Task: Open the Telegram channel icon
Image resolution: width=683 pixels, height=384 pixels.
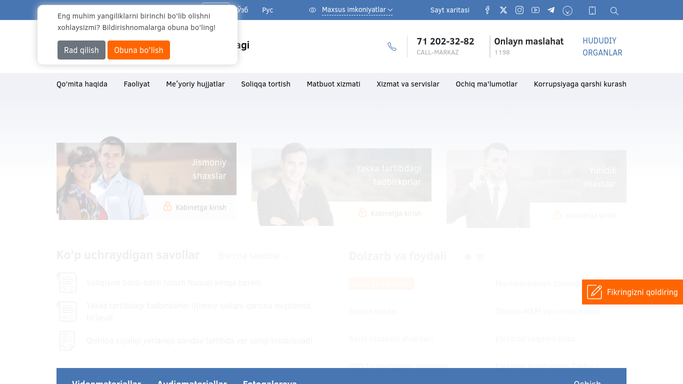Action: (x=551, y=10)
